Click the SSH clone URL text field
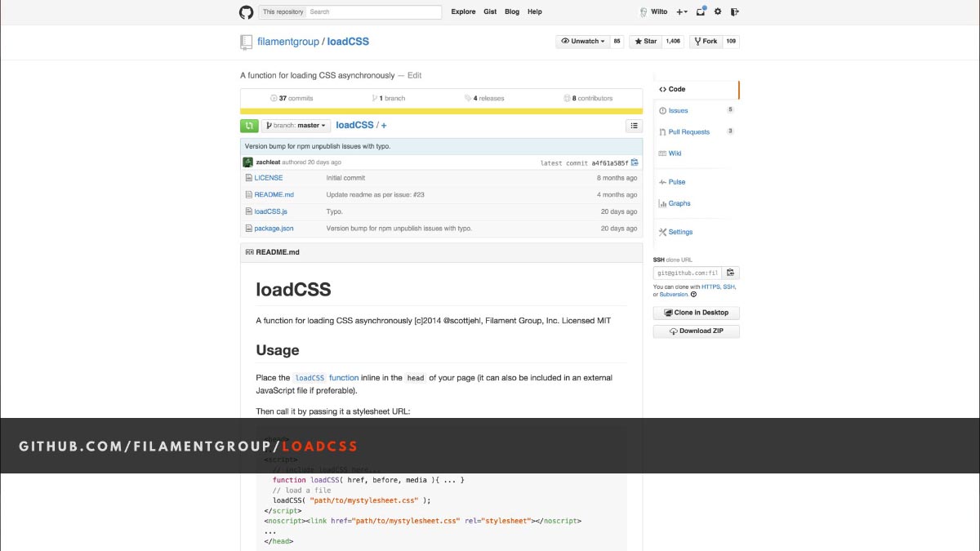 687,273
